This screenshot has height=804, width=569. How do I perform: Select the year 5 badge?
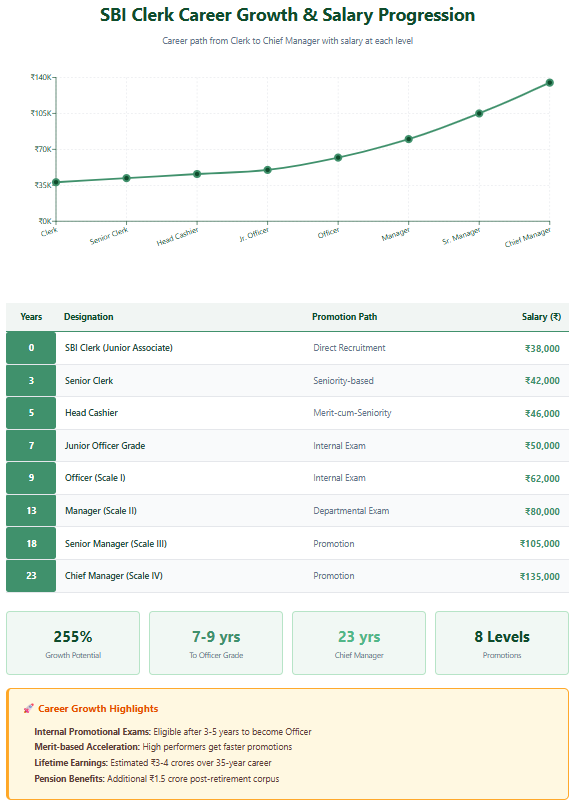(x=31, y=413)
